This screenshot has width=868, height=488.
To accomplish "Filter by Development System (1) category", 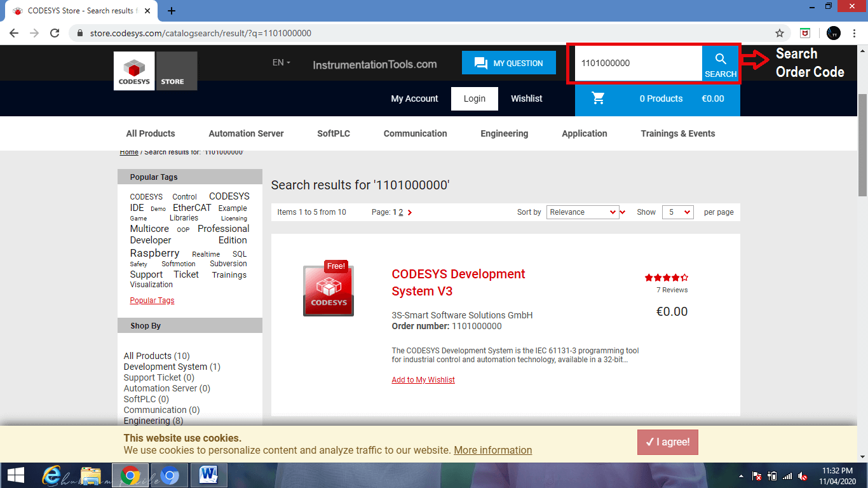I will point(172,367).
